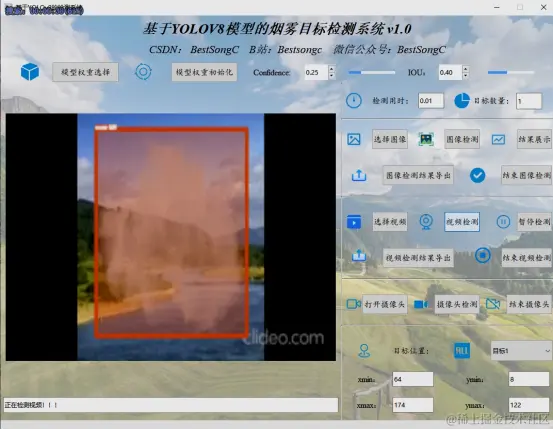
Task: Choose a video with the 选择视频 button
Action: (x=390, y=222)
